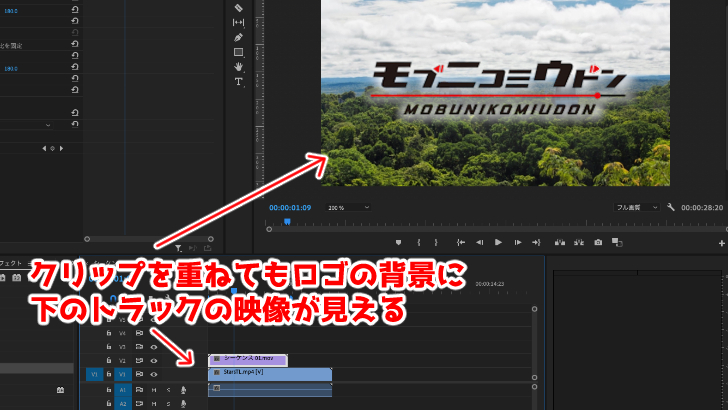The height and width of the screenshot is (410, 728).
Task: Export frame with camera icon
Action: (598, 242)
